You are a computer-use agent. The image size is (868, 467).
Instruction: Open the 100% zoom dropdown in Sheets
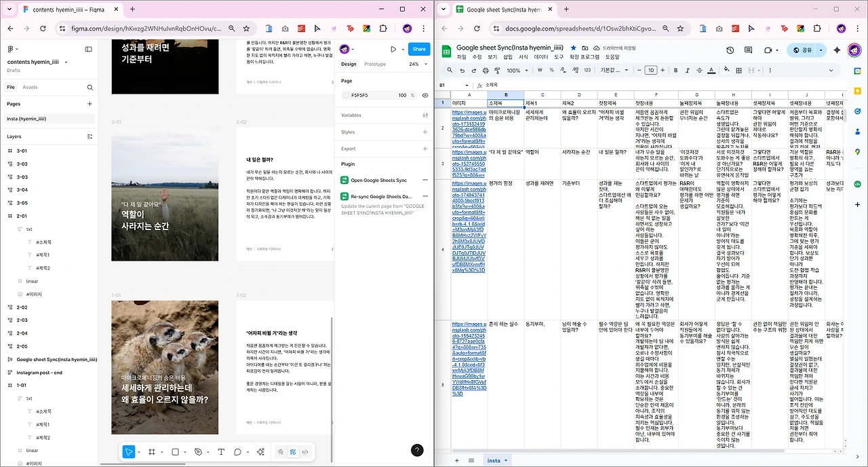[517, 71]
